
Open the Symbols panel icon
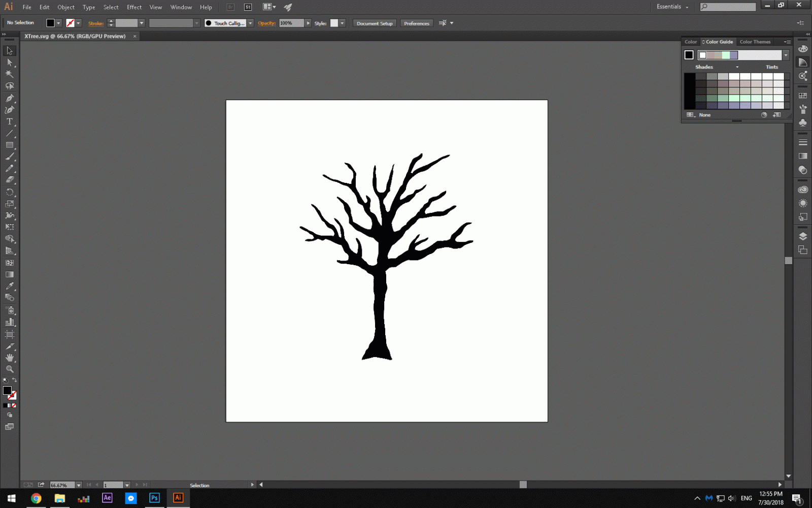(803, 122)
